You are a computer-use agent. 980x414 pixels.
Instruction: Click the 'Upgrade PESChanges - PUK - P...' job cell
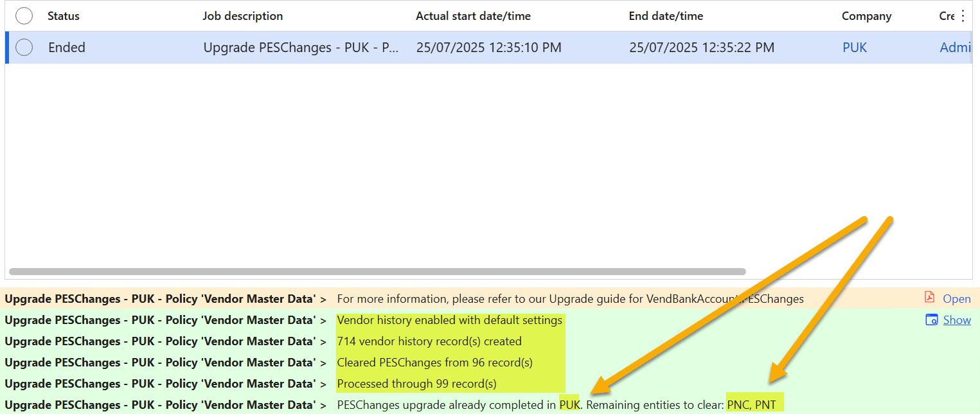coord(301,48)
